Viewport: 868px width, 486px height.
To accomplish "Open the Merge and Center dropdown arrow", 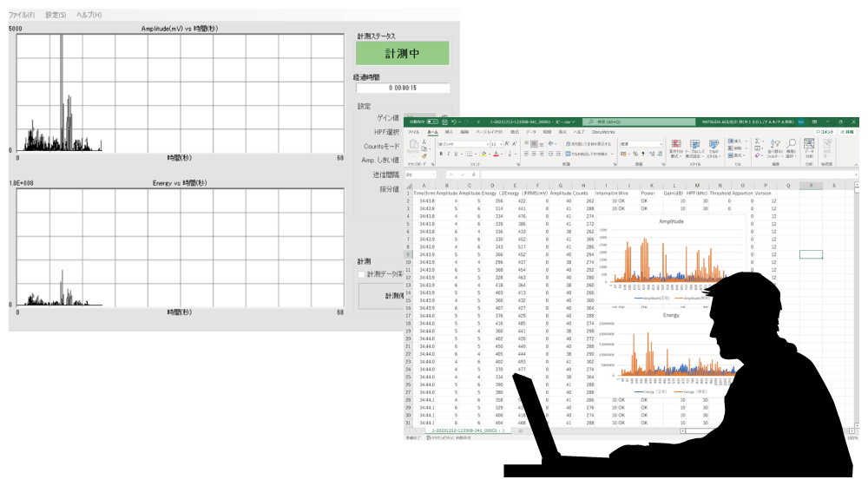I will click(612, 154).
